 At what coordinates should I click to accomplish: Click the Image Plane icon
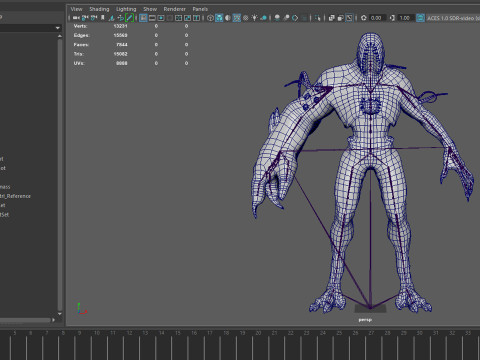click(112, 18)
